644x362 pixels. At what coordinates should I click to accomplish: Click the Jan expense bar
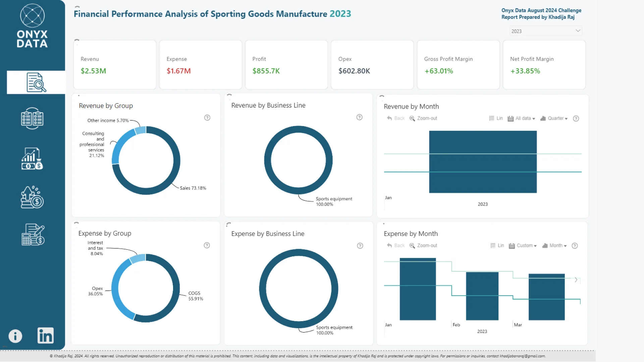click(418, 289)
